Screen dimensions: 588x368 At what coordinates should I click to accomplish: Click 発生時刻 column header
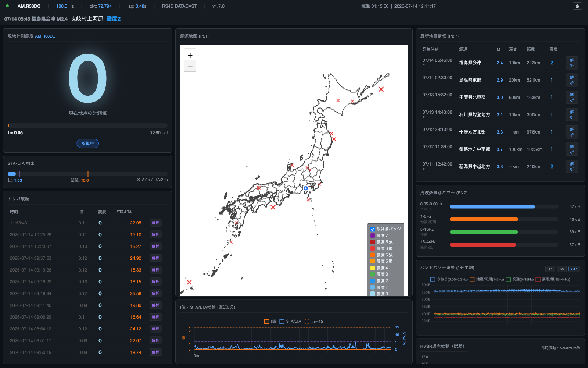pos(430,49)
